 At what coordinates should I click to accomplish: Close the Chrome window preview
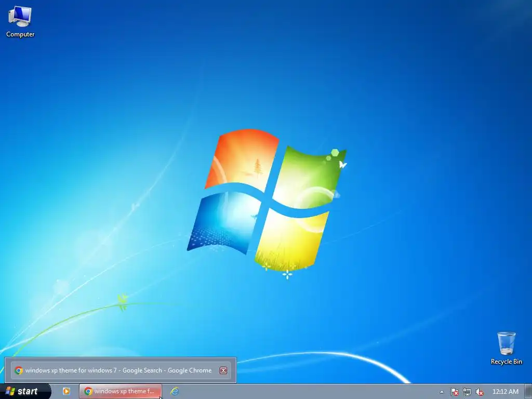[223, 370]
